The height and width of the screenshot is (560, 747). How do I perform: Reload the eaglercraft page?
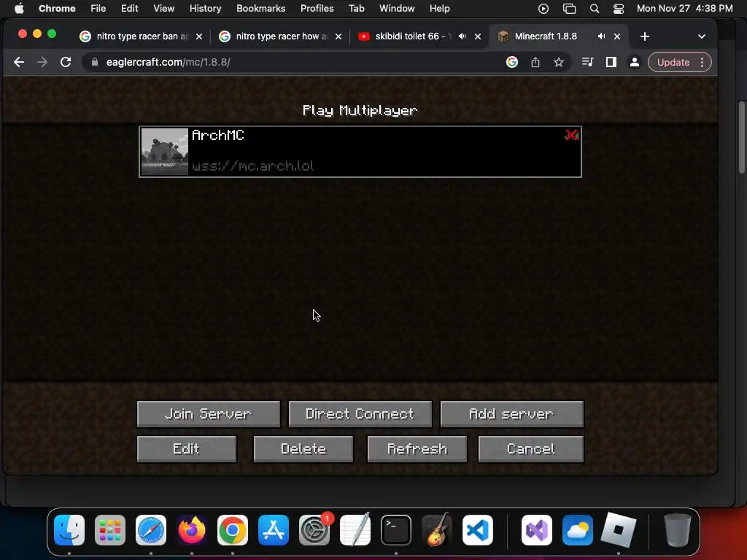(66, 62)
